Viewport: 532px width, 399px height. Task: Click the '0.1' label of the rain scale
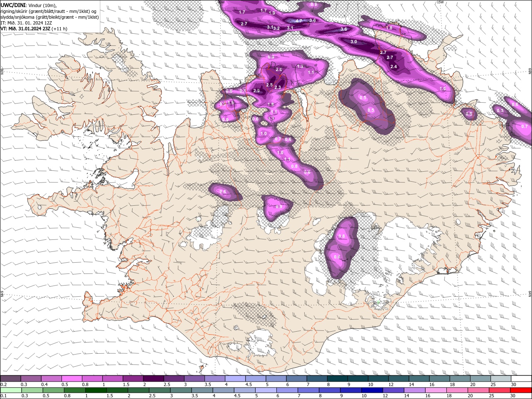pos(3,396)
